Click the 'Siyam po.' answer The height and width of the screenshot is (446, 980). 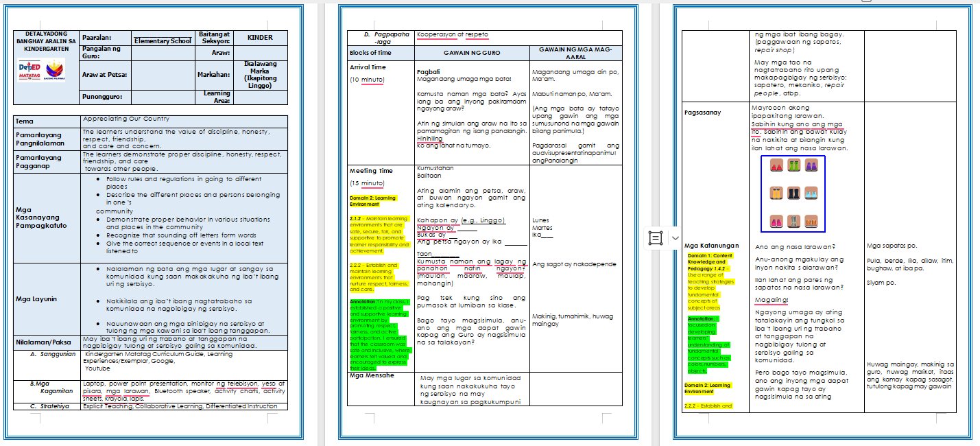click(x=881, y=282)
